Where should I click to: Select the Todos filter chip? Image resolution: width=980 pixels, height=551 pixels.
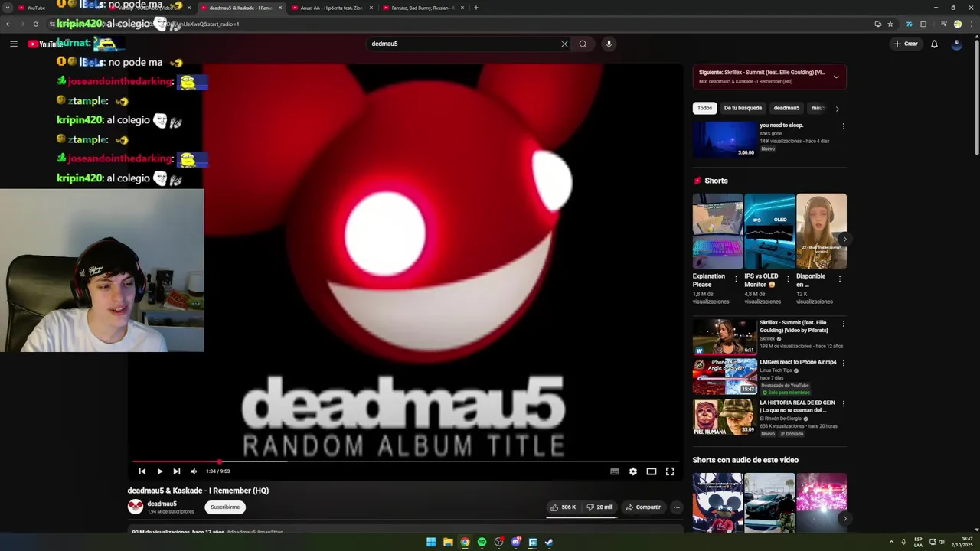point(704,108)
